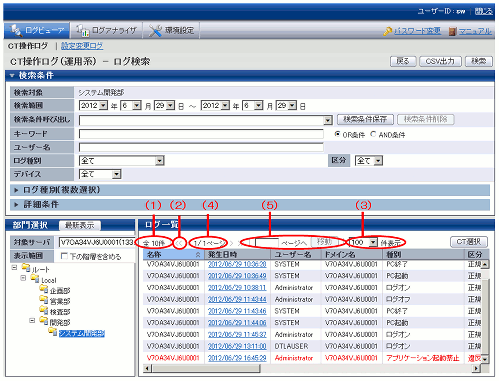
Task: Open the start day 29 dropdown
Action: pos(170,106)
